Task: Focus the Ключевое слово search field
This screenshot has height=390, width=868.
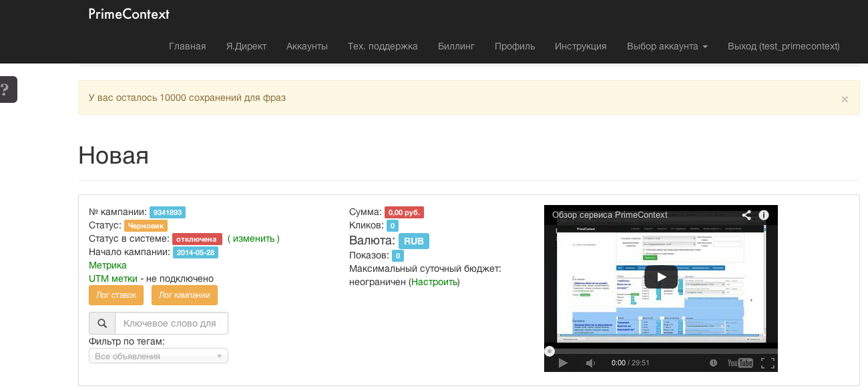Action: (172, 323)
